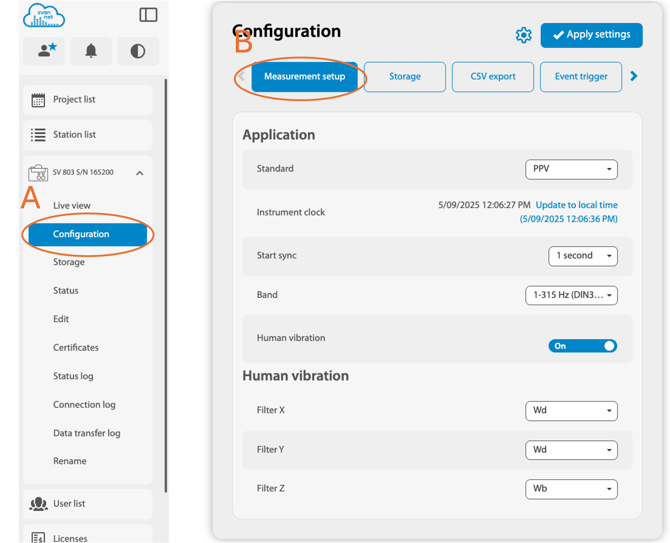Open the notifications bell icon
Image resolution: width=670 pixels, height=543 pixels.
91,51
